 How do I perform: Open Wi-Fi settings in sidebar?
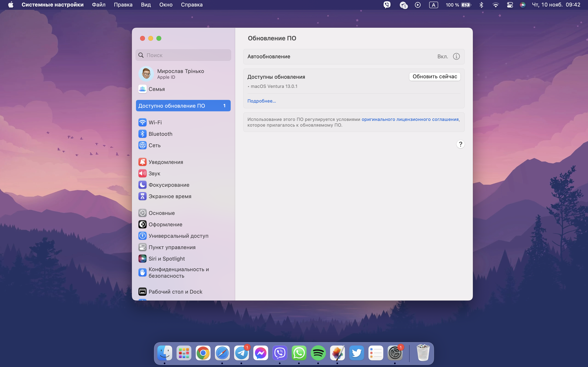[x=155, y=122]
